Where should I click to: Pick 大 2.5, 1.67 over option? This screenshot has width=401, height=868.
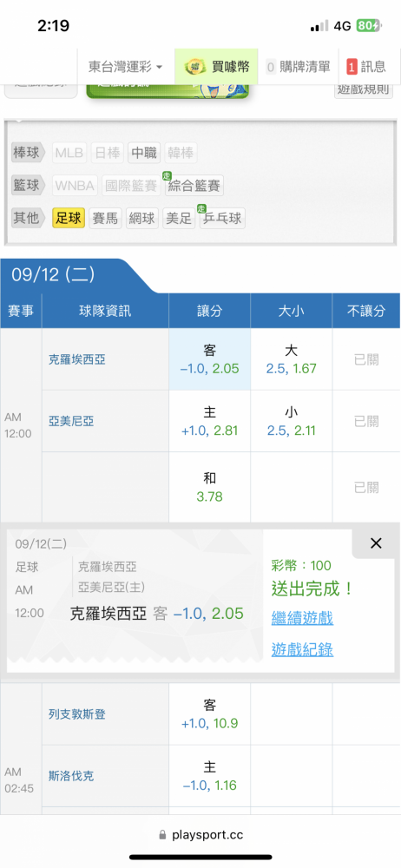click(x=292, y=360)
